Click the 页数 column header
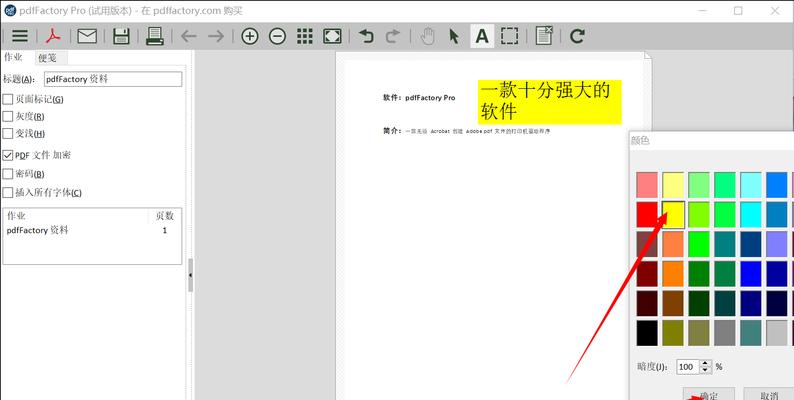This screenshot has width=794, height=400. [x=165, y=216]
